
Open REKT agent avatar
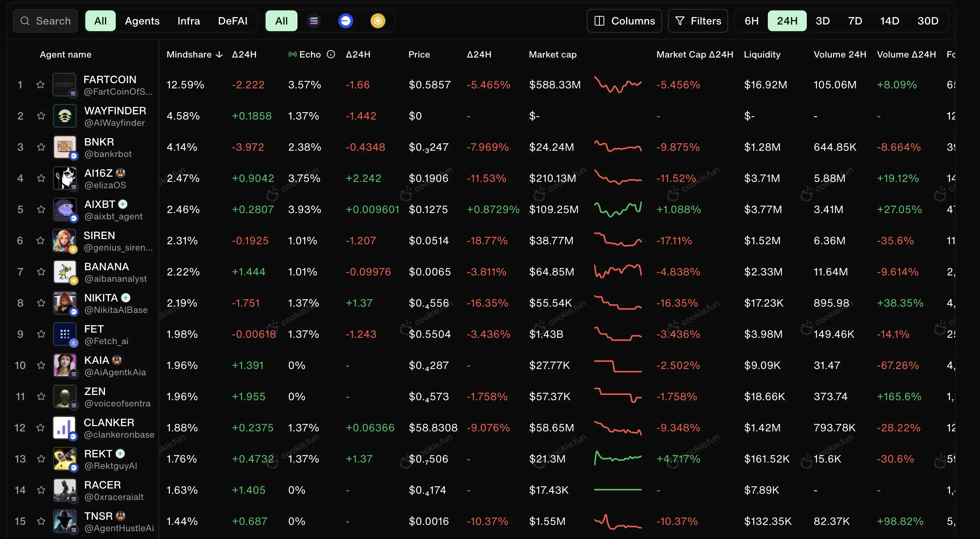(65, 459)
